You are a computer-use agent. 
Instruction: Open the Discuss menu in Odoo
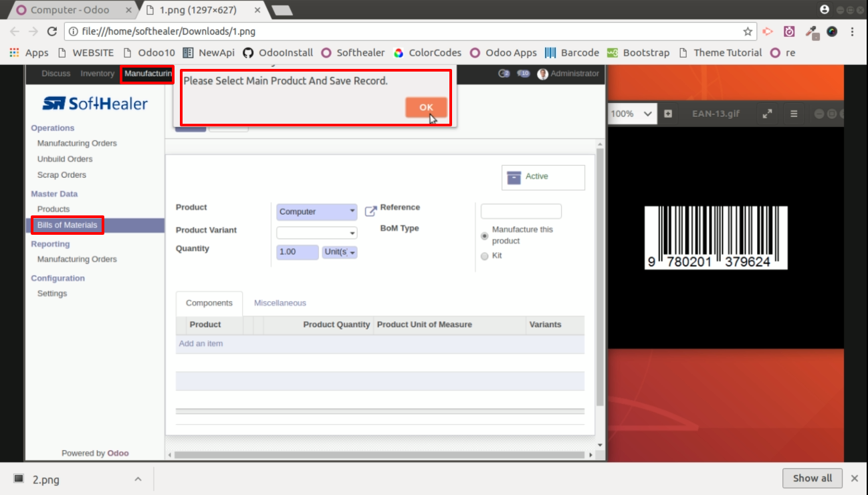coord(56,74)
